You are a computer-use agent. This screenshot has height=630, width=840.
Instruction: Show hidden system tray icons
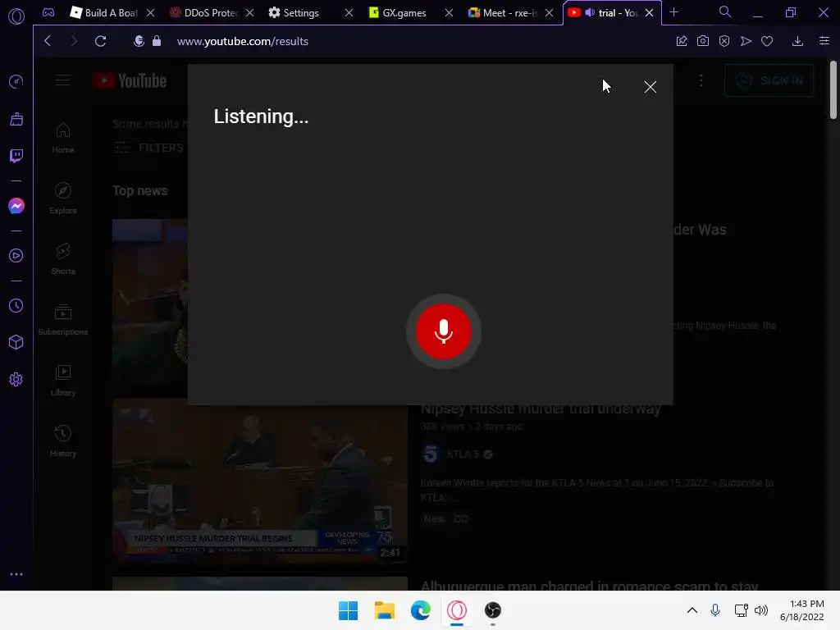[x=692, y=610]
